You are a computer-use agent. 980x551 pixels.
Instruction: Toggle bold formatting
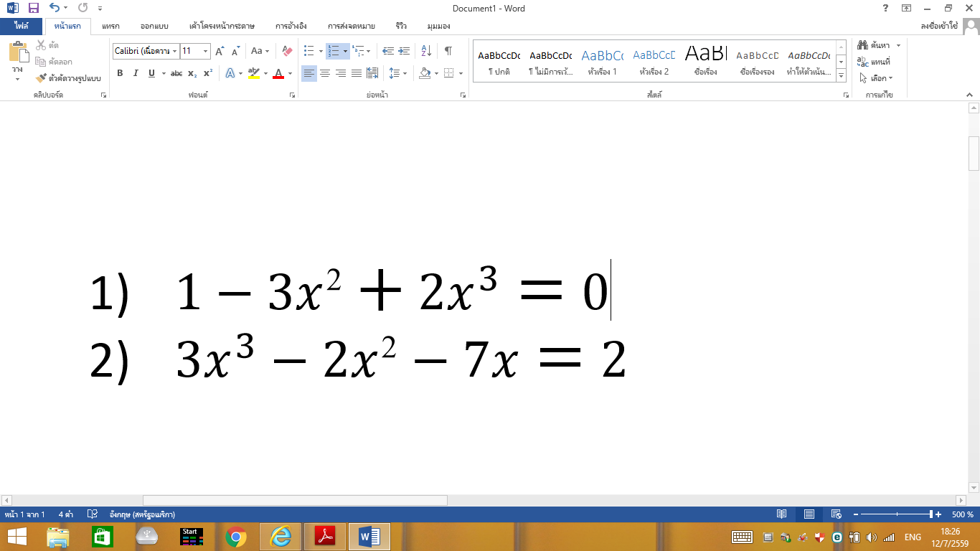pyautogui.click(x=120, y=73)
